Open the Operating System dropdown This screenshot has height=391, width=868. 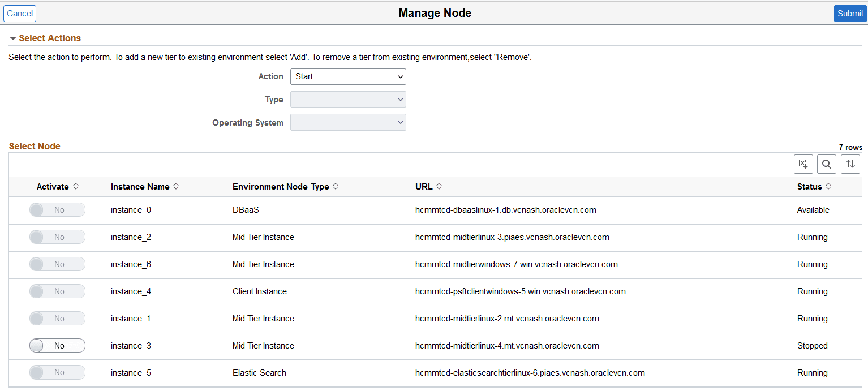pos(347,122)
